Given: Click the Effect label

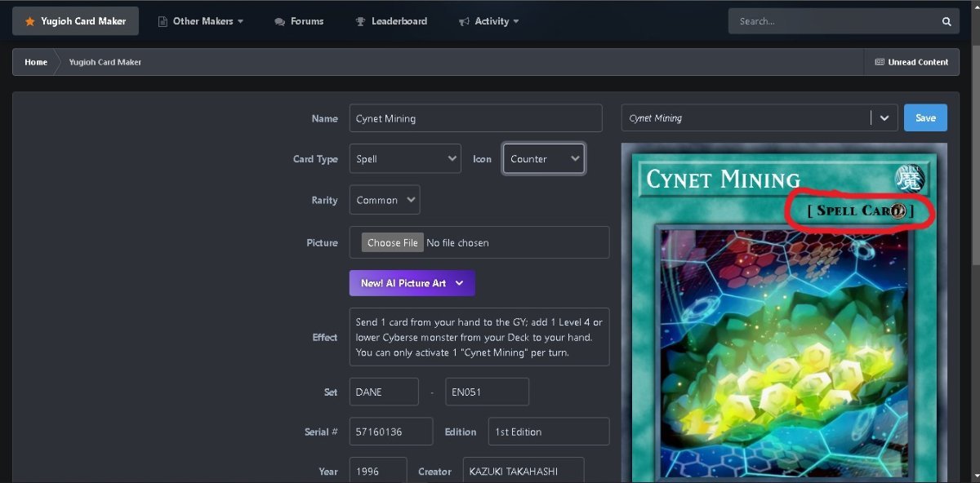Looking at the screenshot, I should (325, 337).
